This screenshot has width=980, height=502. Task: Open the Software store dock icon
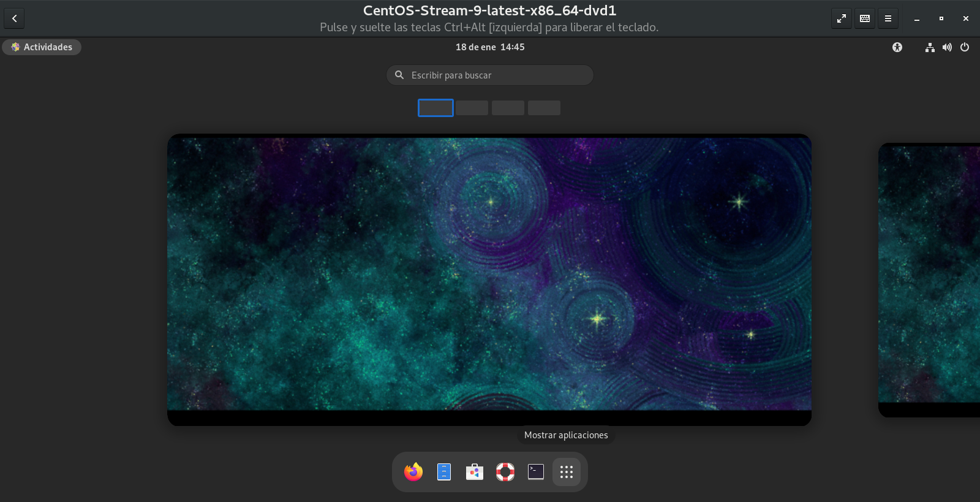475,472
